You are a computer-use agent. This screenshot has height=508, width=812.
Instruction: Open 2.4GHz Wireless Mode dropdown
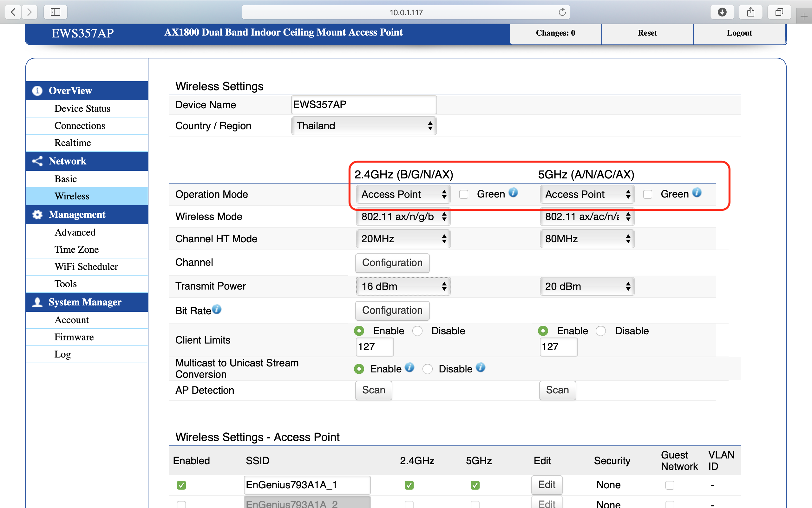(403, 217)
